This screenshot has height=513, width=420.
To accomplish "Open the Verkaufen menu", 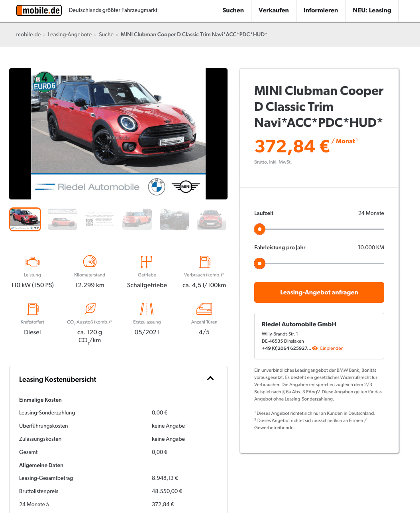I will click(274, 11).
